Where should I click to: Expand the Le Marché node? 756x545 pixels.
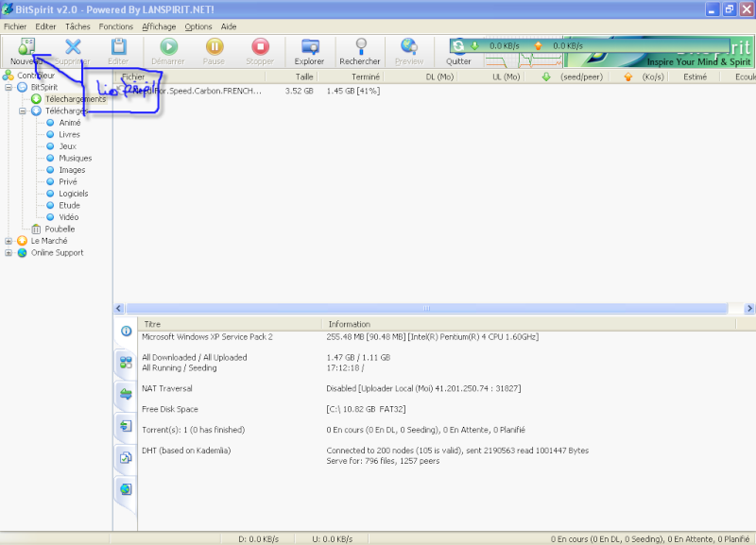pos(9,241)
